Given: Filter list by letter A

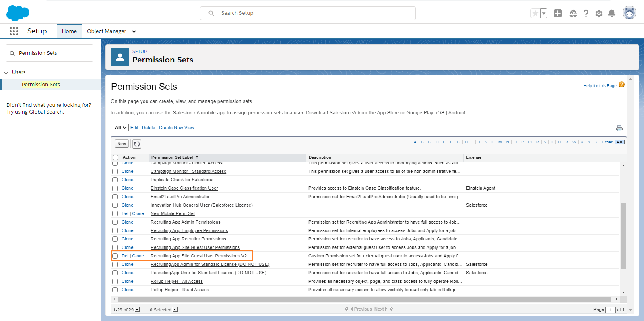Looking at the screenshot, I should 415,142.
